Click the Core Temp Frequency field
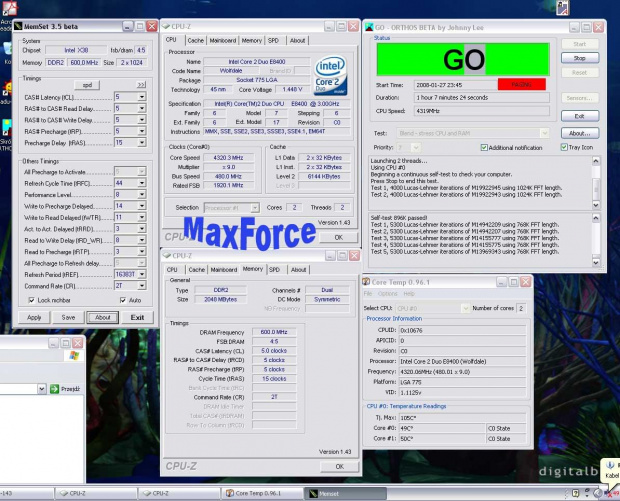 (x=462, y=372)
